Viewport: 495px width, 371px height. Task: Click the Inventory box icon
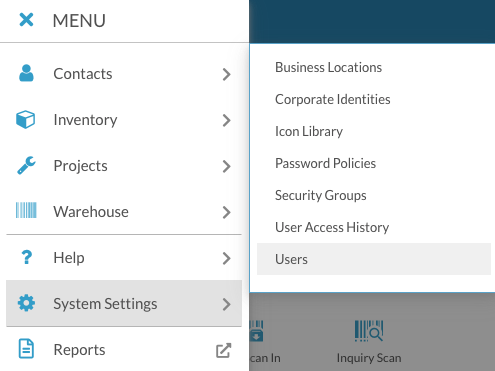(x=25, y=119)
